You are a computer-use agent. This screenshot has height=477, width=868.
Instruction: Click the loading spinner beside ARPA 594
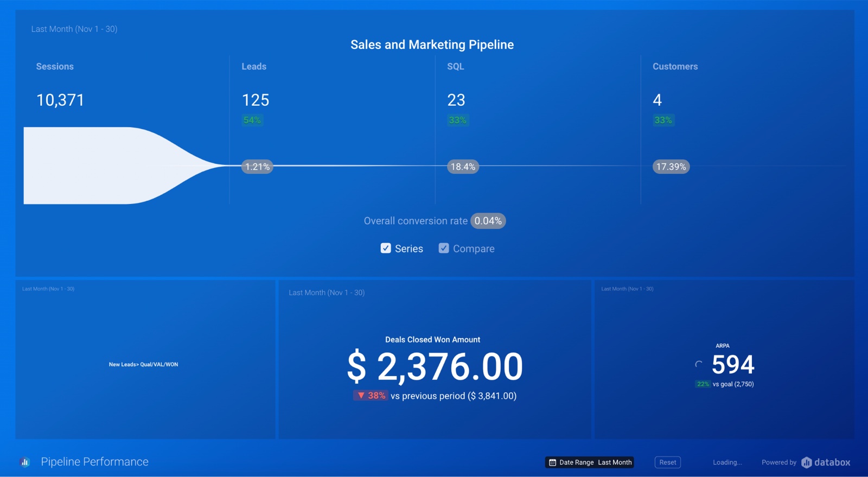coord(699,364)
